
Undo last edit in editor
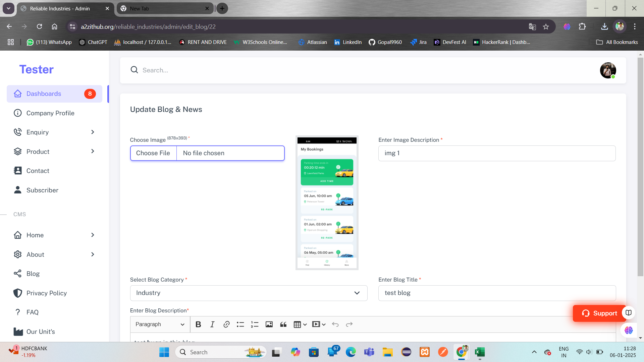[335, 324]
